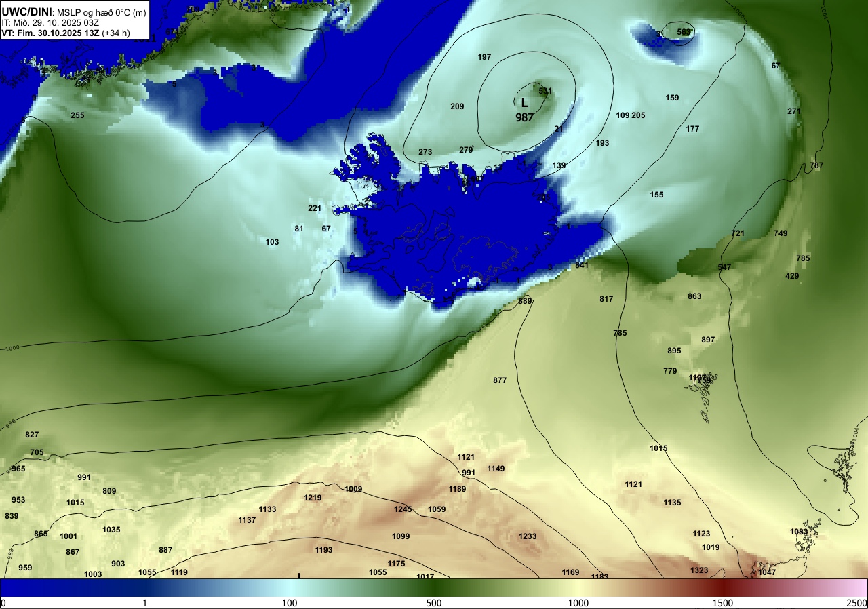
Task: Click the 1233 value in the south
Action: click(528, 536)
